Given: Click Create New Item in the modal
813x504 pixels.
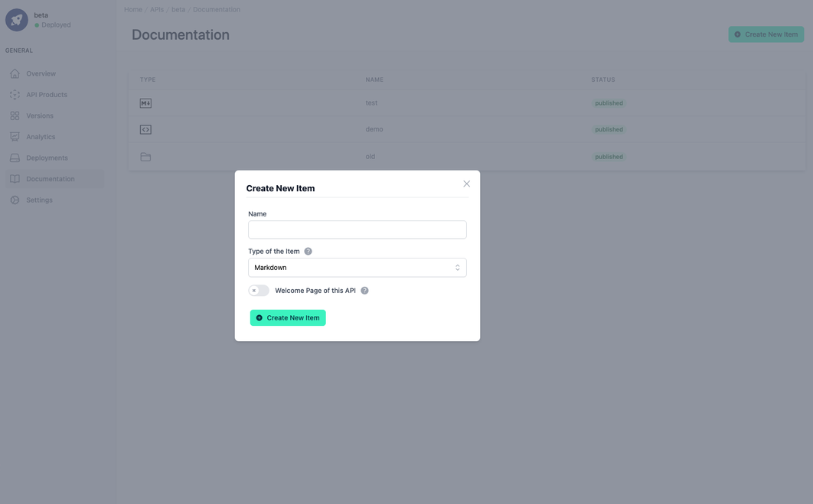Looking at the screenshot, I should pyautogui.click(x=288, y=317).
